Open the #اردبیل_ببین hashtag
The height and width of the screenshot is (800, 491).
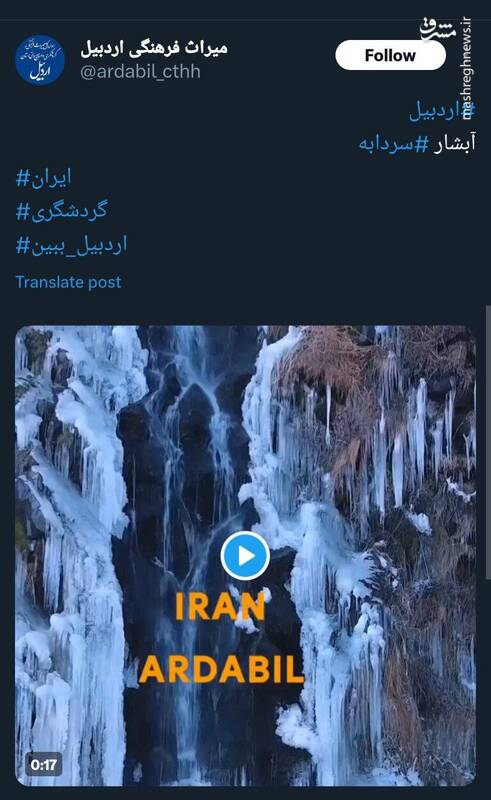71,245
